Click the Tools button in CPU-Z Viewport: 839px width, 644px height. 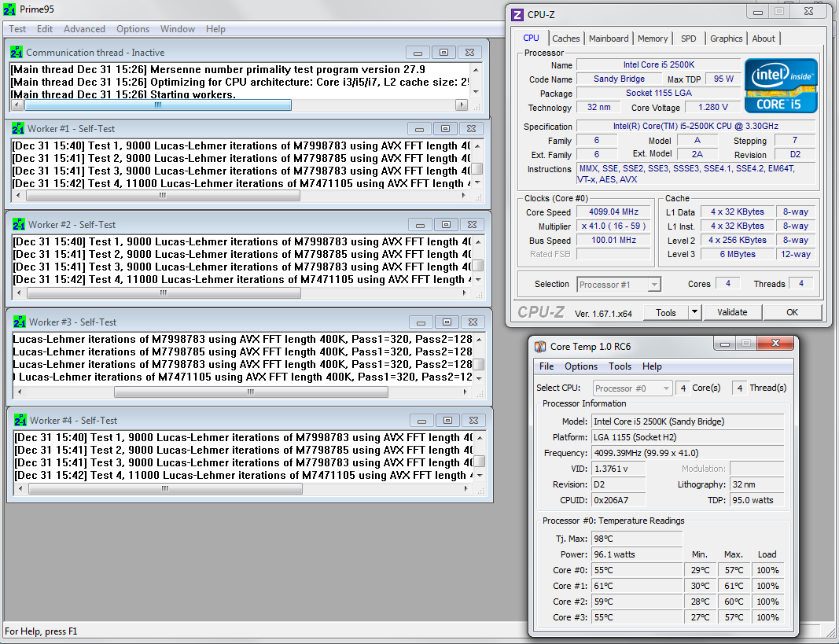pos(666,312)
